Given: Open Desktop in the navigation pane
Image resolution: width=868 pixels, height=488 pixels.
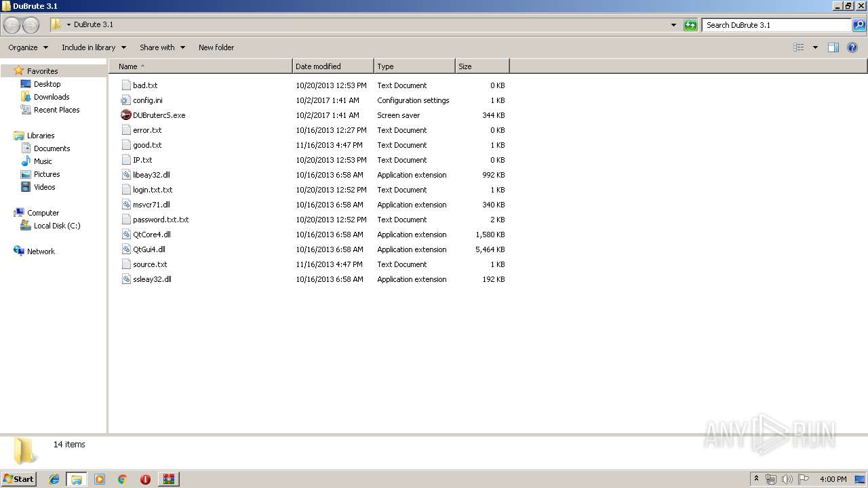Looking at the screenshot, I should pyautogui.click(x=47, y=84).
